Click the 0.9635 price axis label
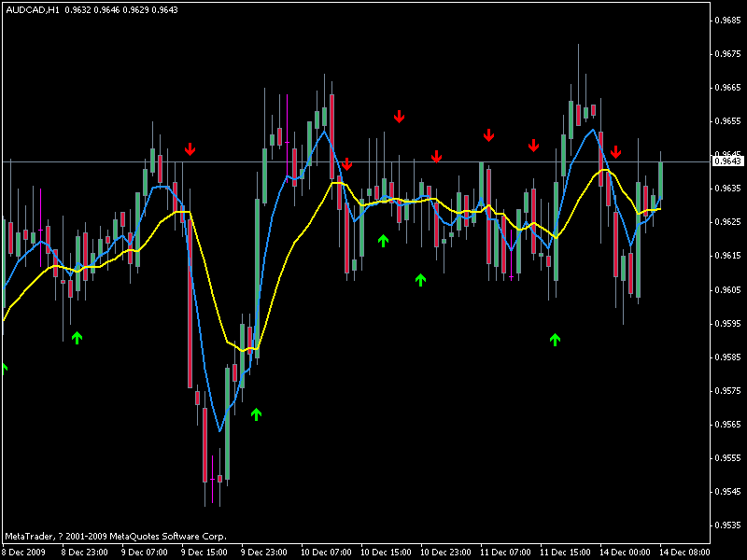 tap(728, 189)
